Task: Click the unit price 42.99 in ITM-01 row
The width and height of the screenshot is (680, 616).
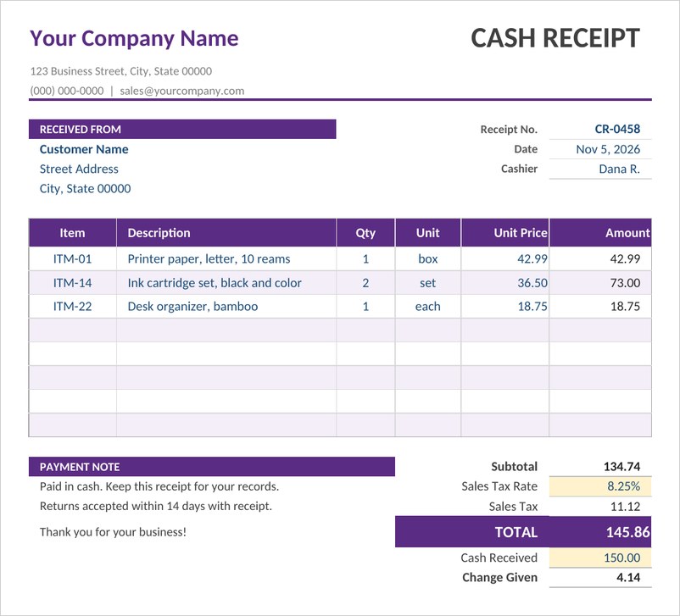Action: (x=532, y=258)
